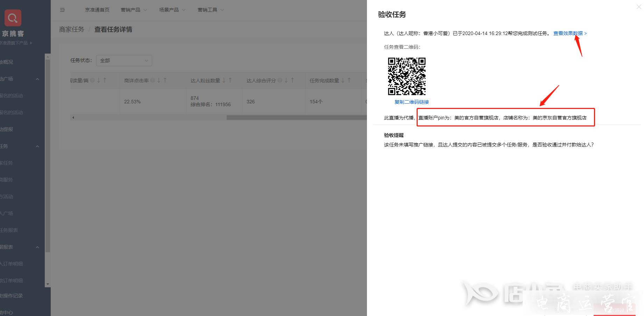
Task: Close the 验收任务 panel
Action: pyautogui.click(x=639, y=7)
